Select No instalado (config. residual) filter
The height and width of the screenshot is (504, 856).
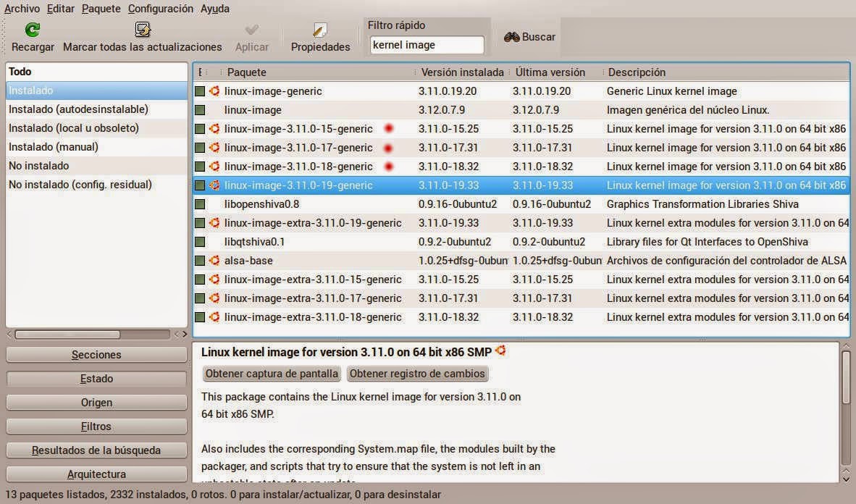click(96, 185)
